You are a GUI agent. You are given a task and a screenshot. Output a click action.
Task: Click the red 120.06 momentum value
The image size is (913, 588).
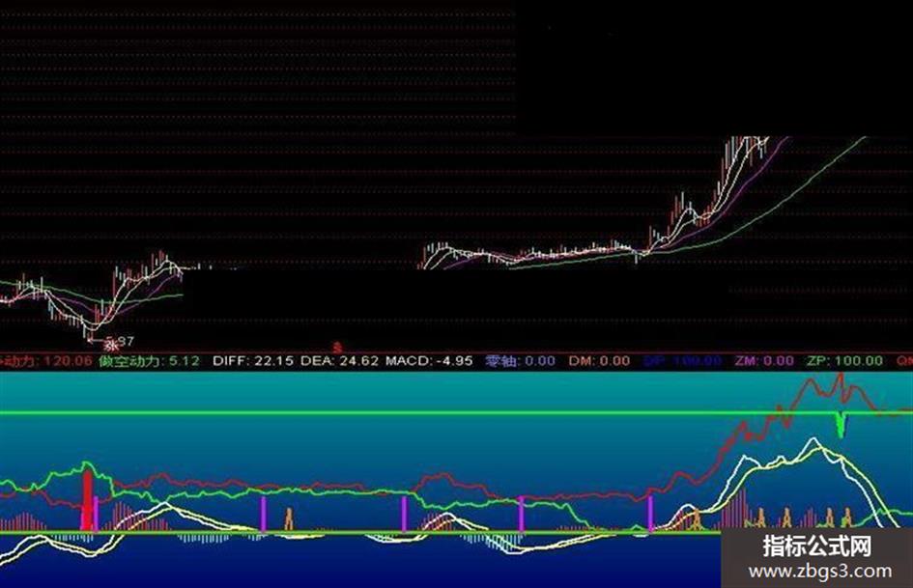[x=68, y=361]
